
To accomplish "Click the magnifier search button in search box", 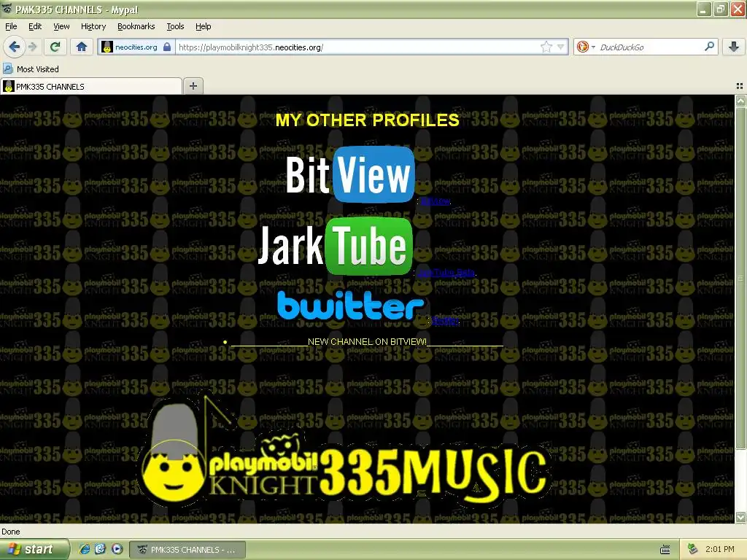I will pyautogui.click(x=709, y=47).
